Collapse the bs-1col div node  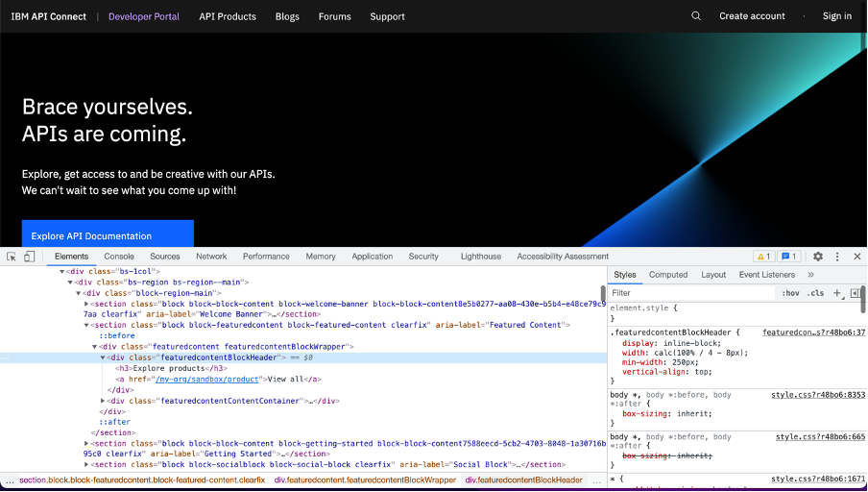coord(62,272)
